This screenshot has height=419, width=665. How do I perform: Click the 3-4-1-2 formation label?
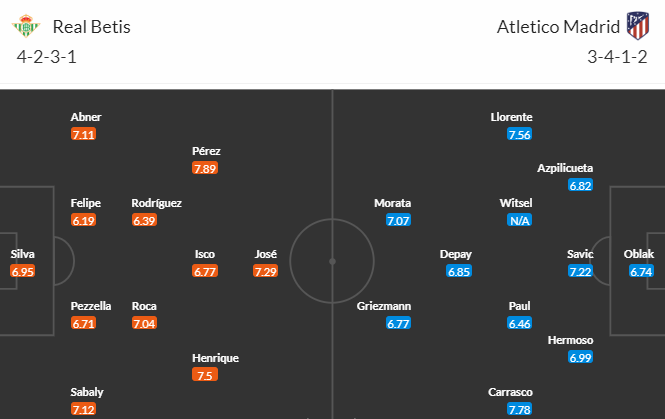(618, 57)
